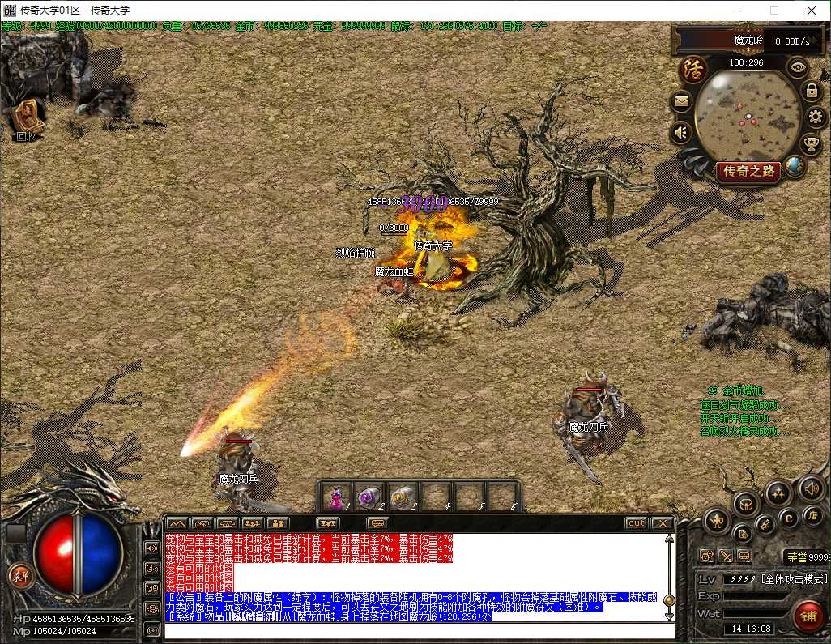This screenshot has width=831, height=644.
Task: Open the round 菜单 menu button
Action: pos(21,576)
